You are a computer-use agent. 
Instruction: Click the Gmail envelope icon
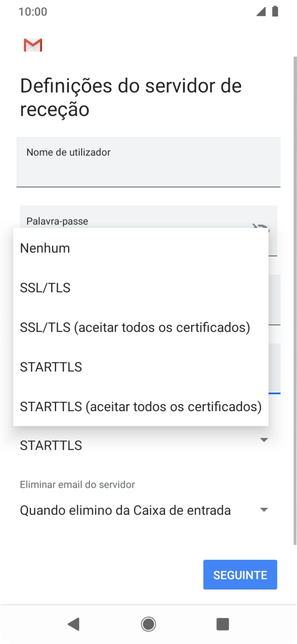(x=32, y=45)
